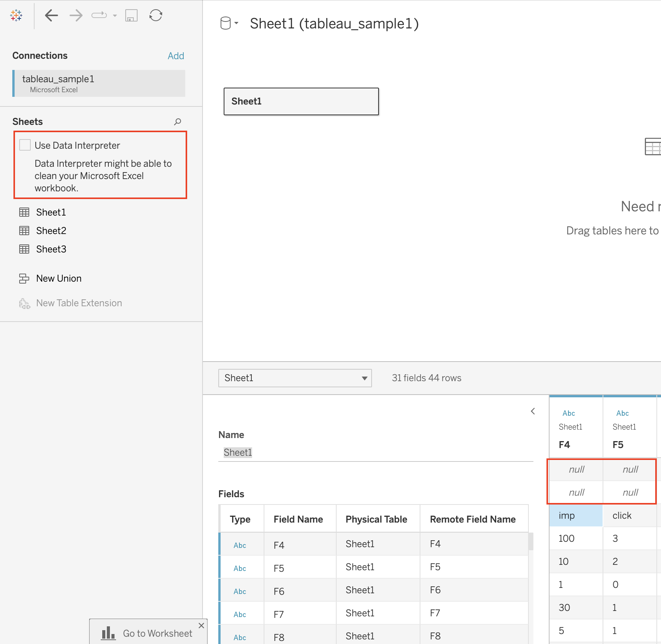Expand the data source dropdown arrow
Image resolution: width=661 pixels, height=644 pixels.
click(236, 23)
